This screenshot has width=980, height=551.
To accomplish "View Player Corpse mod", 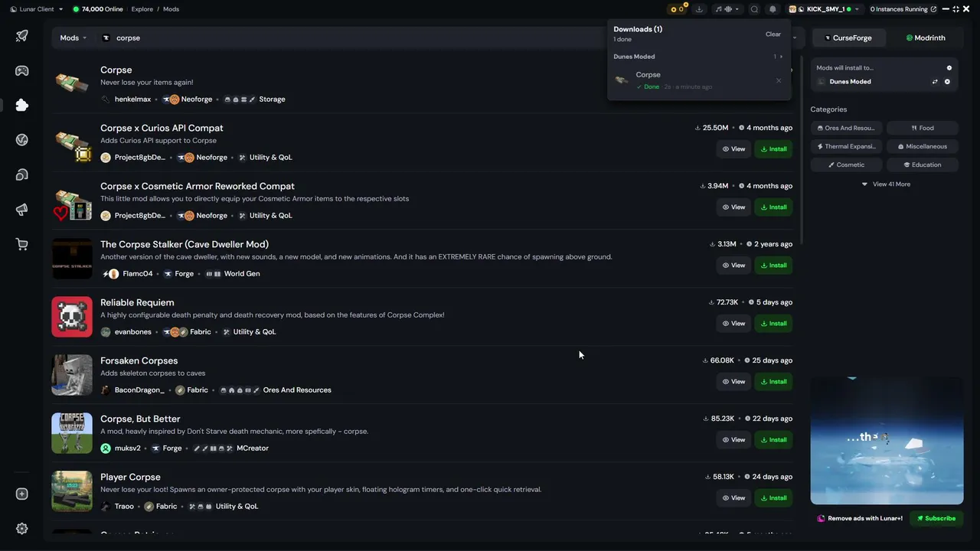I will (733, 498).
